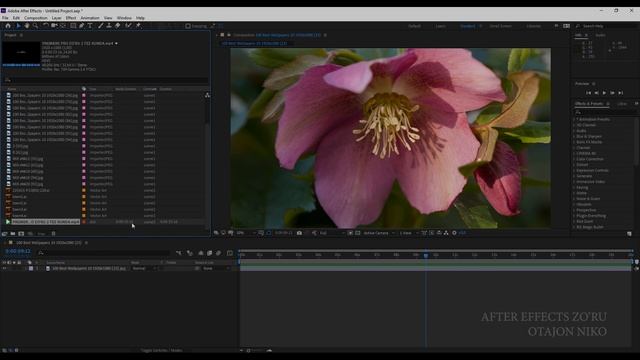Toggle video eye for timeline layer 1

[4, 269]
